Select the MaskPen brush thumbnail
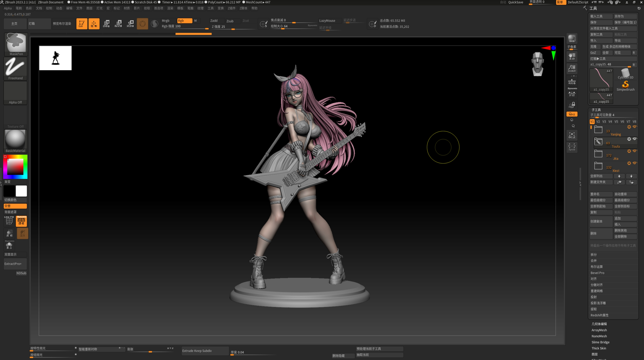This screenshot has width=644, height=360. [16, 44]
